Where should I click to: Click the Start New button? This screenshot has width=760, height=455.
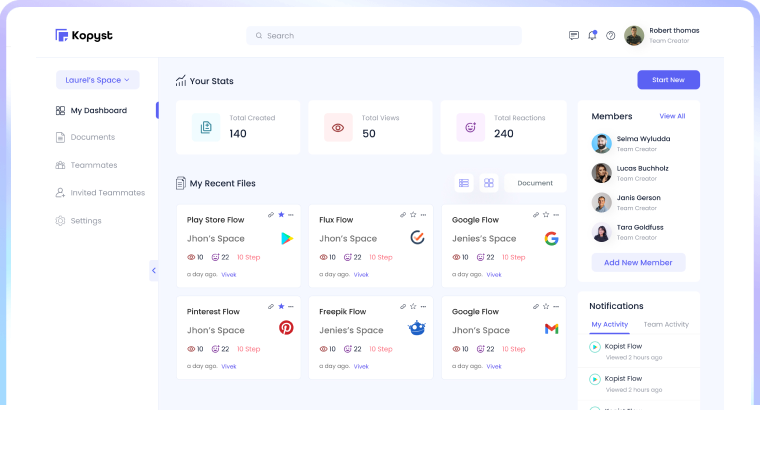668,80
